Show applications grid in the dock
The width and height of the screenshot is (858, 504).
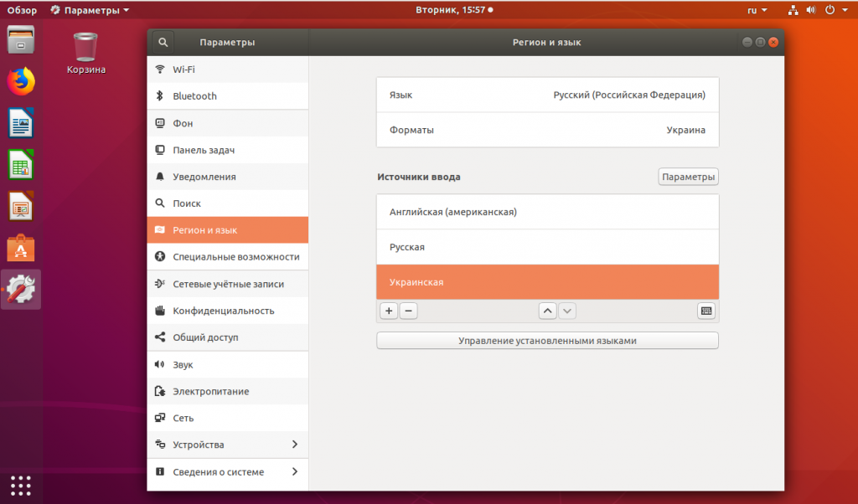click(21, 485)
